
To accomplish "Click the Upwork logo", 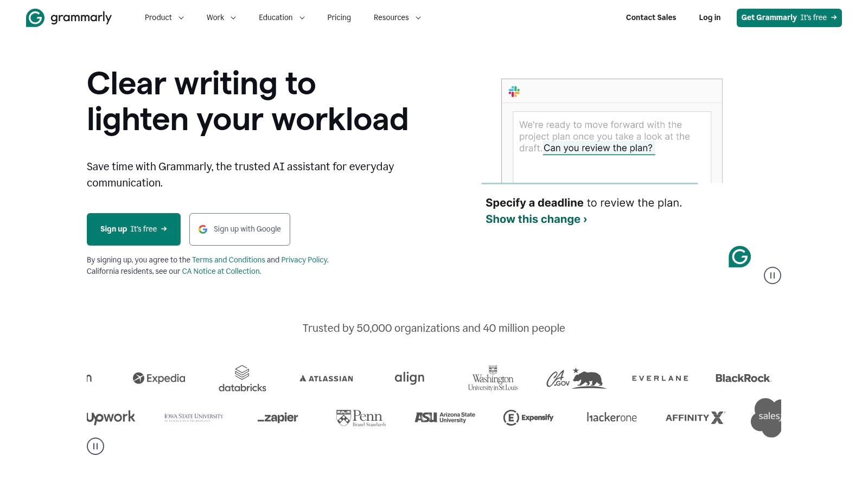I will click(111, 418).
